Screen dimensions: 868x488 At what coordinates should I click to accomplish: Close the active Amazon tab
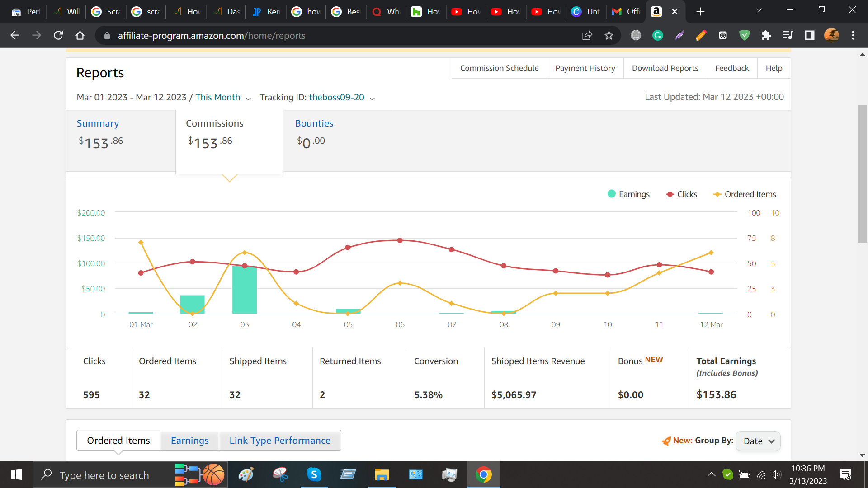[675, 12]
